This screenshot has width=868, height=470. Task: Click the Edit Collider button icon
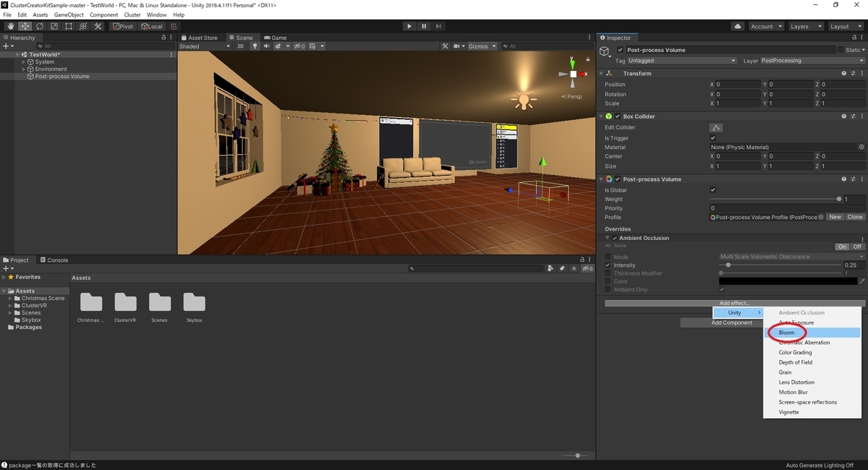[x=716, y=127]
